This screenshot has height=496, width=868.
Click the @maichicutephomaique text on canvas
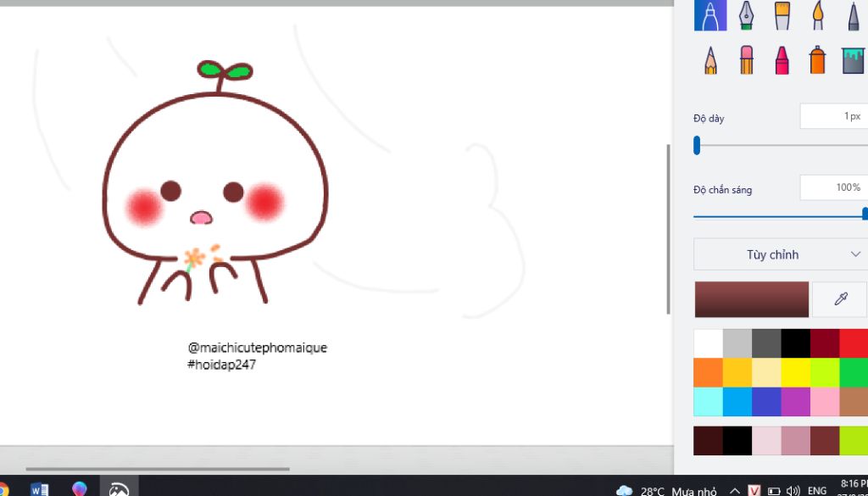[x=258, y=348]
